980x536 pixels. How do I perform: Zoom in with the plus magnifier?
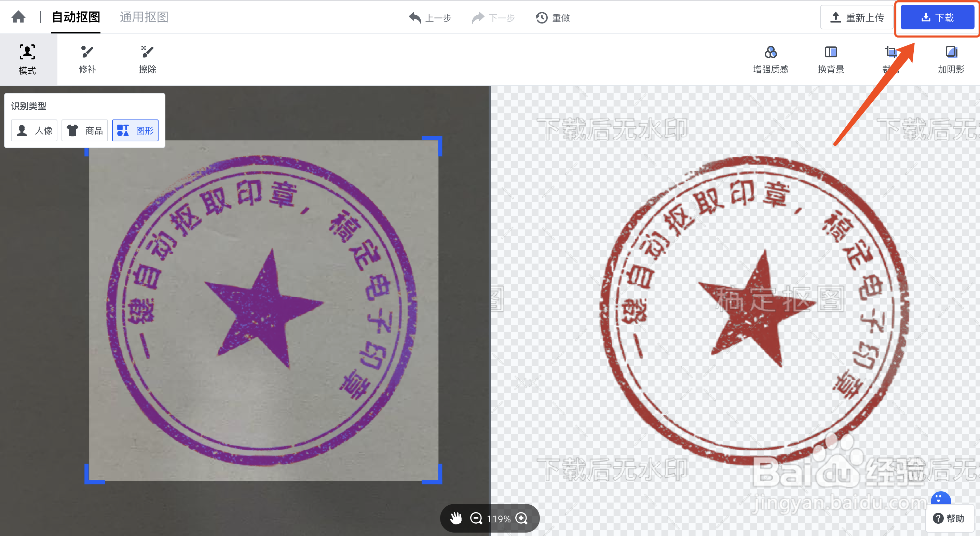click(521, 518)
